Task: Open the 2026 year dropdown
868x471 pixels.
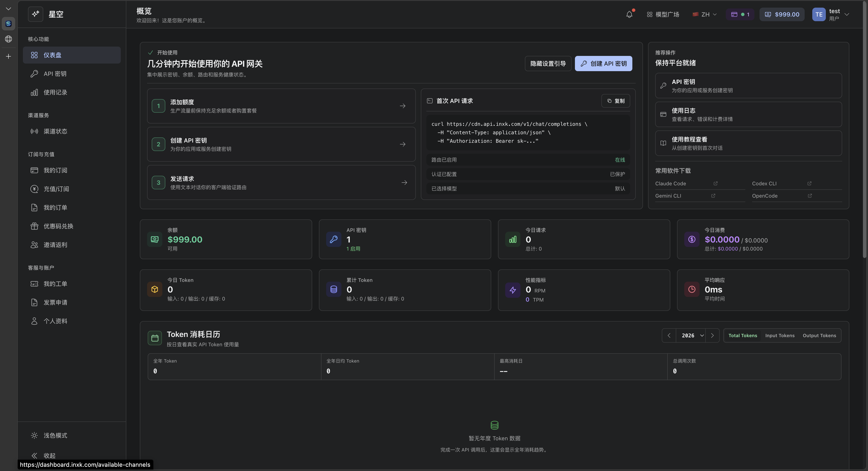Action: tap(691, 335)
